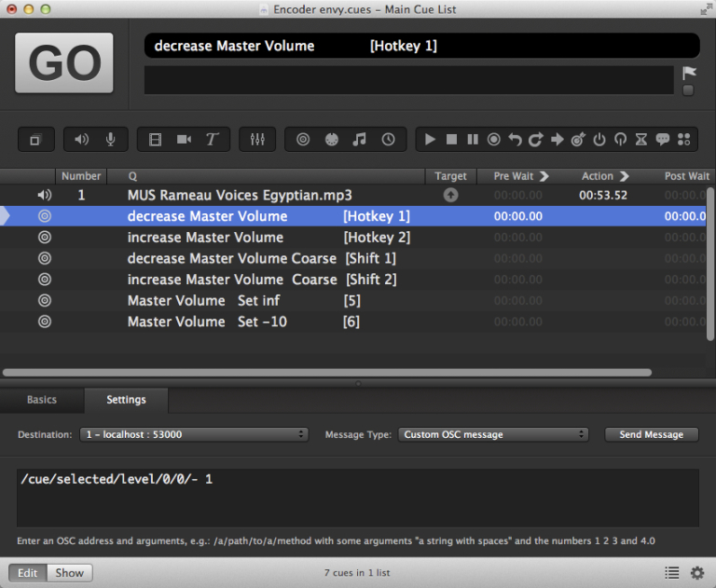Open the Destination dropdown
This screenshot has width=716, height=588.
point(194,434)
